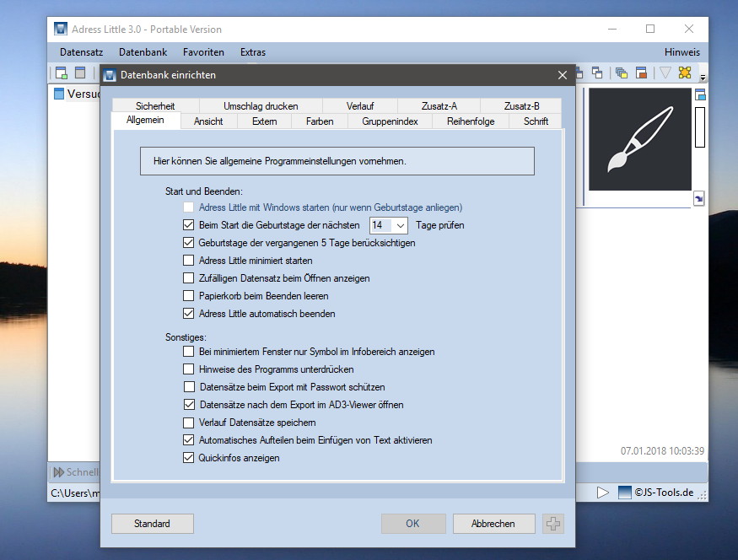Viewport: 738px width, 560px height.
Task: Uncheck 'Geburtstage der vergangenen 5 Tage berücksichtigen'
Action: point(188,243)
